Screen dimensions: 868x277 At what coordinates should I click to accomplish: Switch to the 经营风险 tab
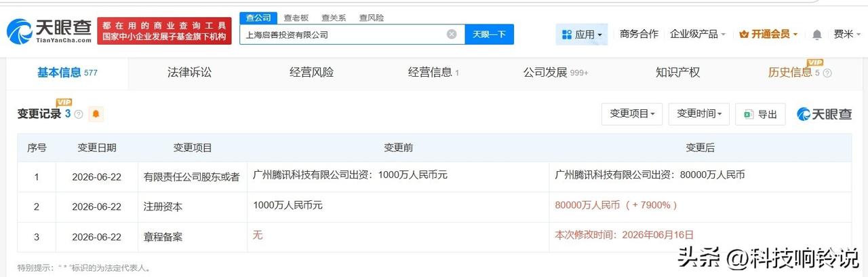[x=311, y=73]
